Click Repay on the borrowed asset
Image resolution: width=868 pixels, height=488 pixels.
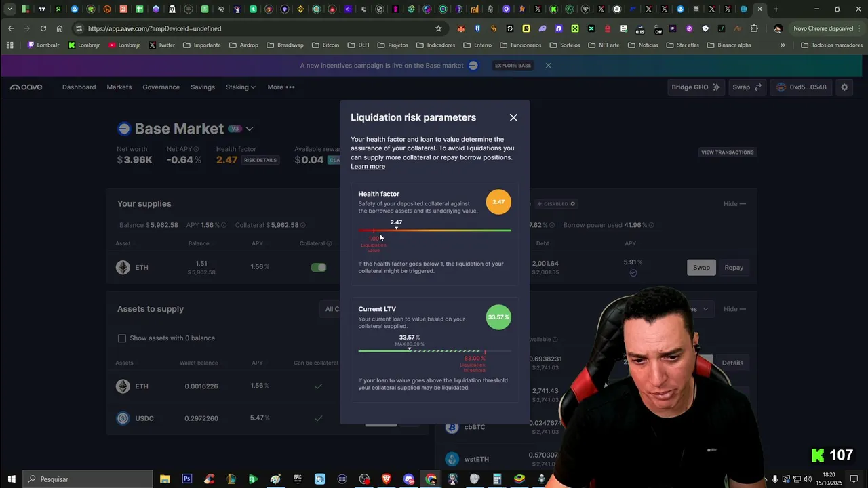734,268
